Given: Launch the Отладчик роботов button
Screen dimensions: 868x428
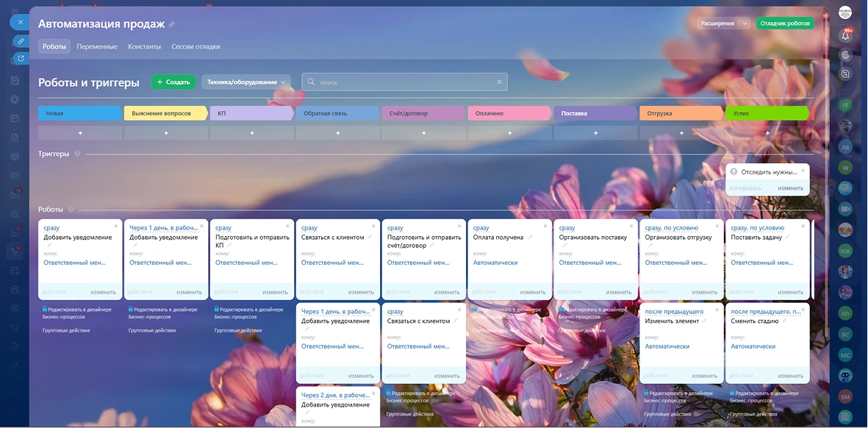Looking at the screenshot, I should coord(785,24).
